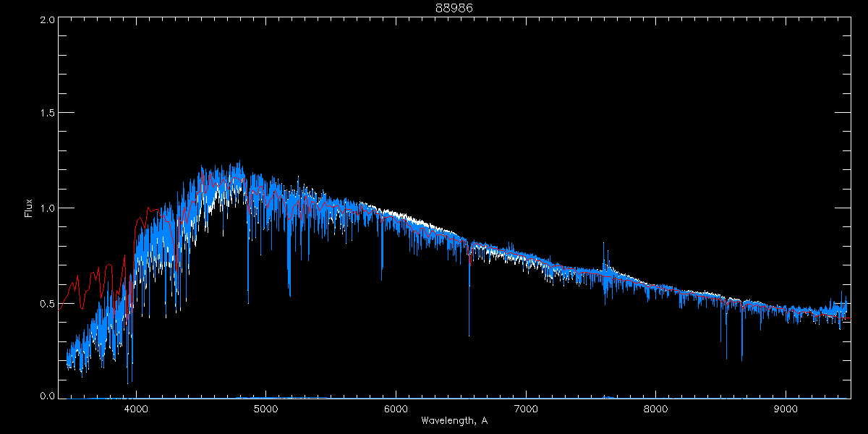Click the red model curve's left end
The height and width of the screenshot is (434, 868).
pos(60,305)
